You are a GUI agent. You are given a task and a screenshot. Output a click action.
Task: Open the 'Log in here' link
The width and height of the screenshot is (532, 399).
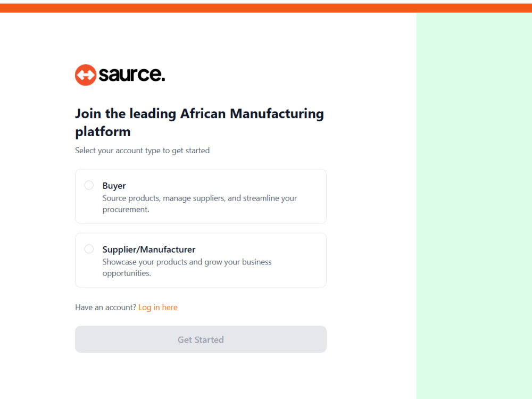click(158, 307)
